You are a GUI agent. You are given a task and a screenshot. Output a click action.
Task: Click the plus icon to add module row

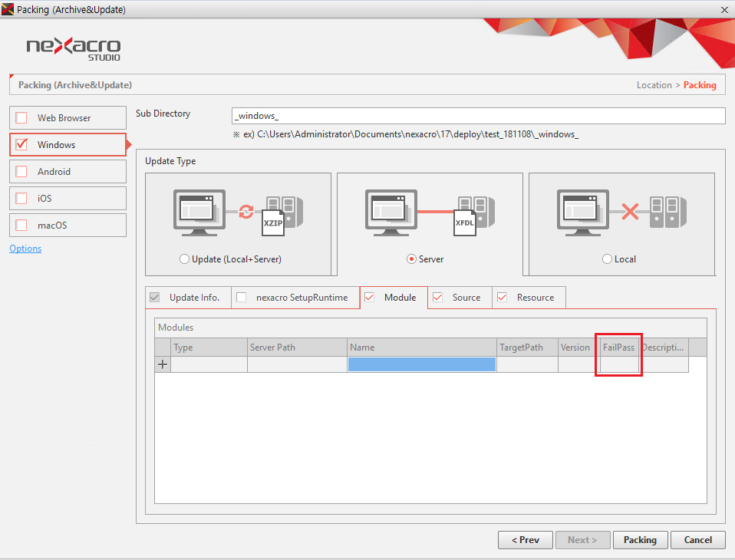[x=163, y=365]
